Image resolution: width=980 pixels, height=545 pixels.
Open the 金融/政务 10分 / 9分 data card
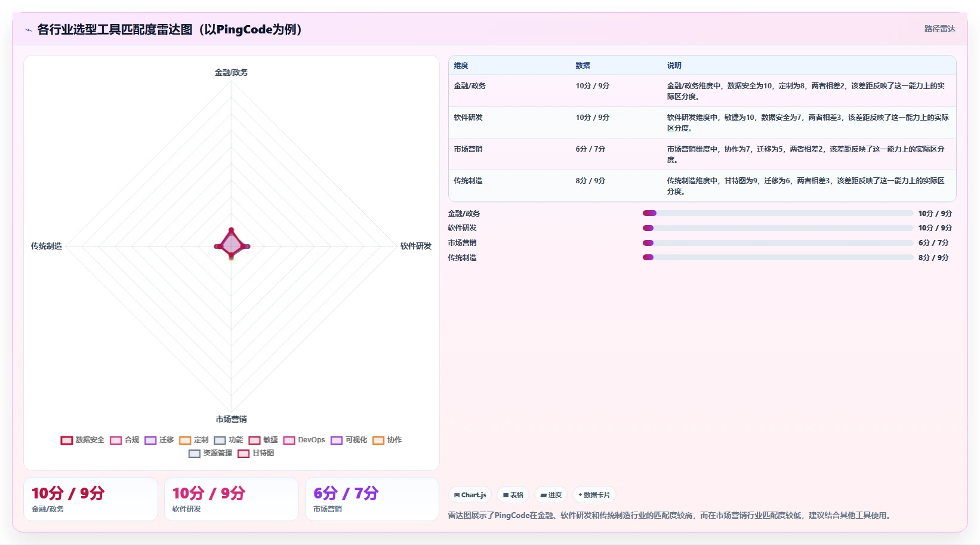(91, 499)
